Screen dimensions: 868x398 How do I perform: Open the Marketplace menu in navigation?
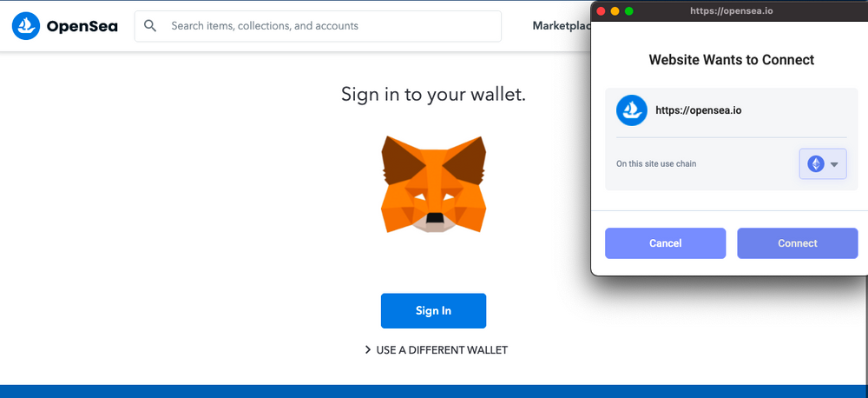[562, 26]
